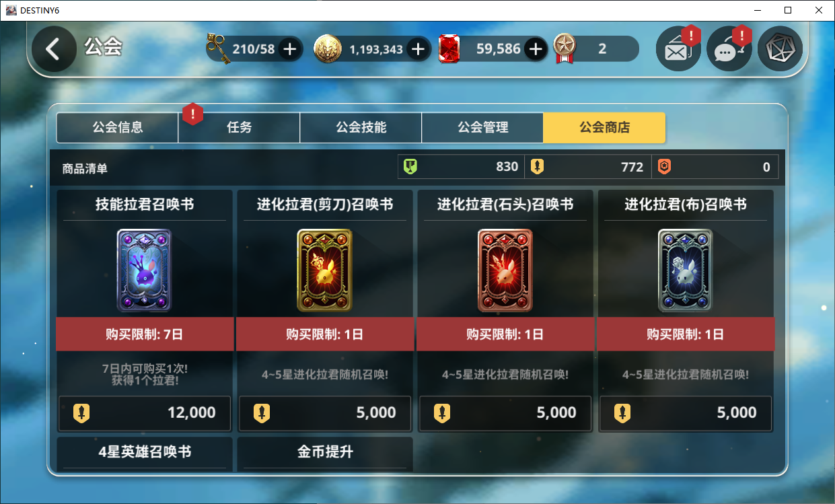Buy 进化拉君(布)召唤书 for 5,000
835x504 pixels.
point(686,413)
